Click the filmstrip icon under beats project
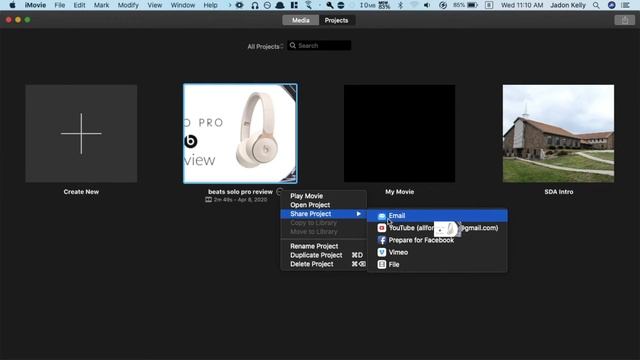The height and width of the screenshot is (360, 640). pyautogui.click(x=209, y=200)
